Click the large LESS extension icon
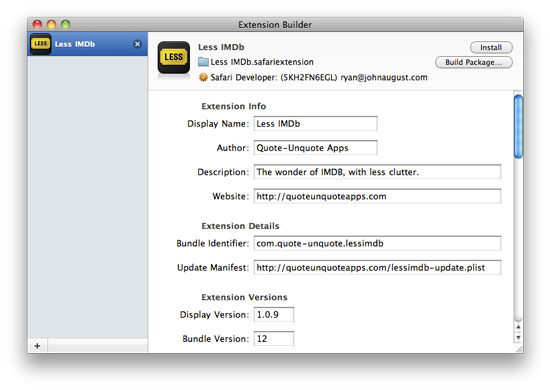Image resolution: width=550 pixels, height=390 pixels. pos(174,57)
